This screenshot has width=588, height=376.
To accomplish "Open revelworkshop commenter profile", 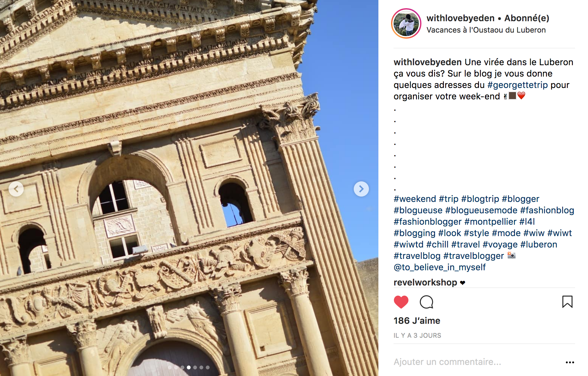I will 425,282.
